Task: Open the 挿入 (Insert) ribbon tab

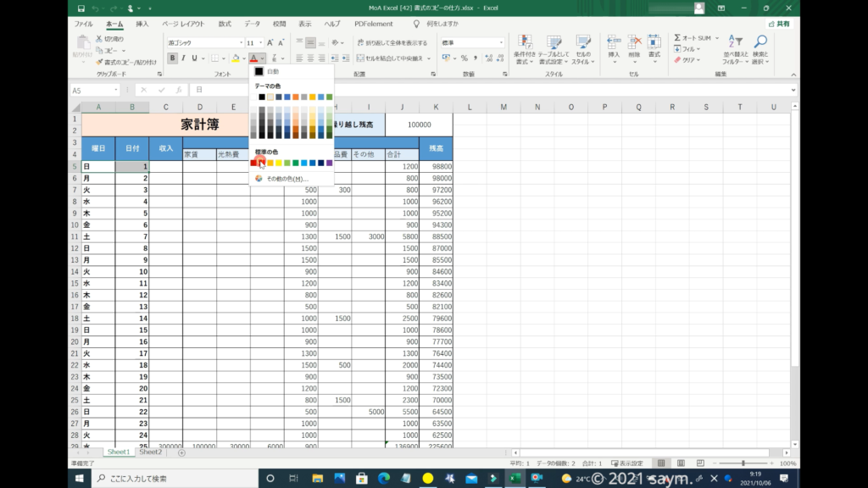Action: pos(142,24)
